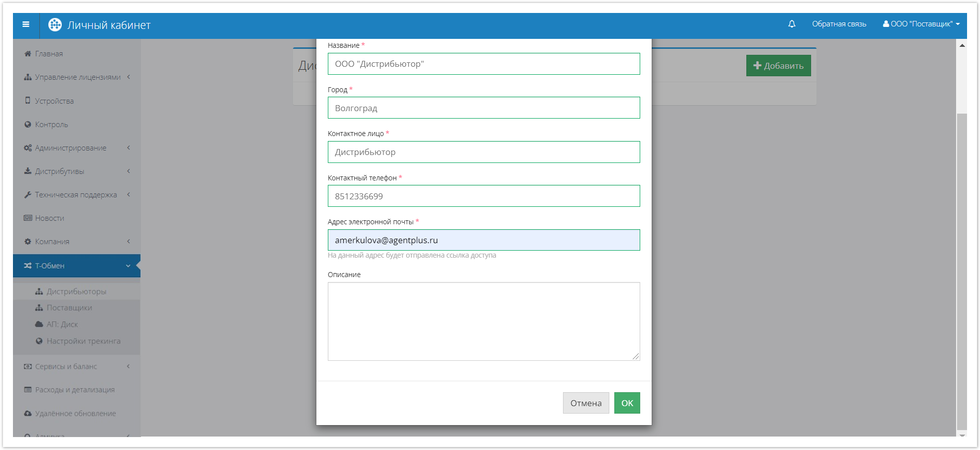Click the hamburger menu icon
This screenshot has width=980, height=450.
[26, 24]
